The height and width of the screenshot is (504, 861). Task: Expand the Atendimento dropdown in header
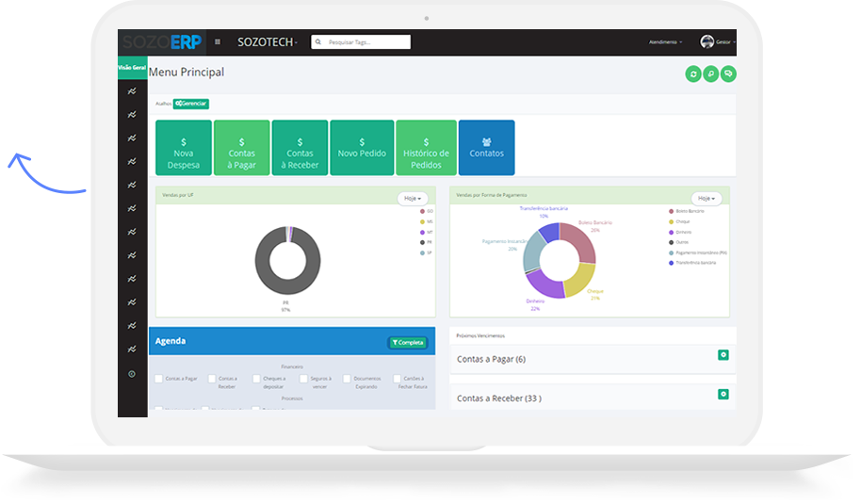tap(665, 42)
